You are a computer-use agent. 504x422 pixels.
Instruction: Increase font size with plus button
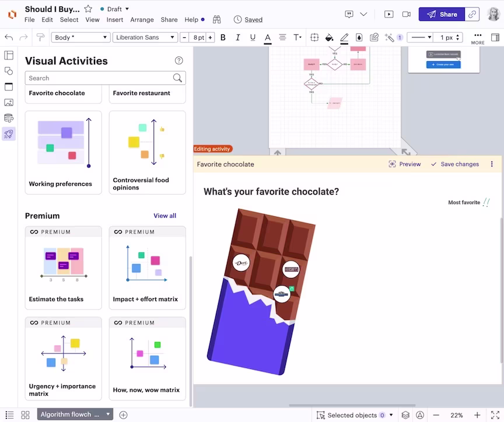[x=210, y=37]
